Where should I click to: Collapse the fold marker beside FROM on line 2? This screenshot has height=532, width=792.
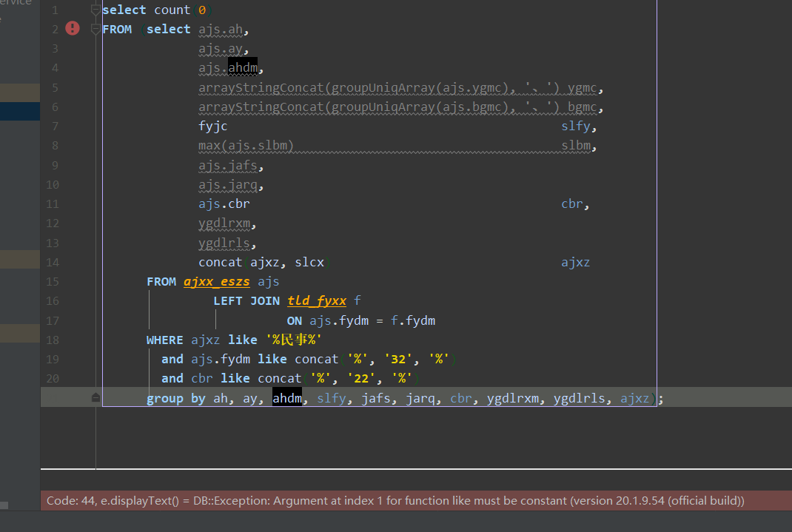[x=95, y=30]
